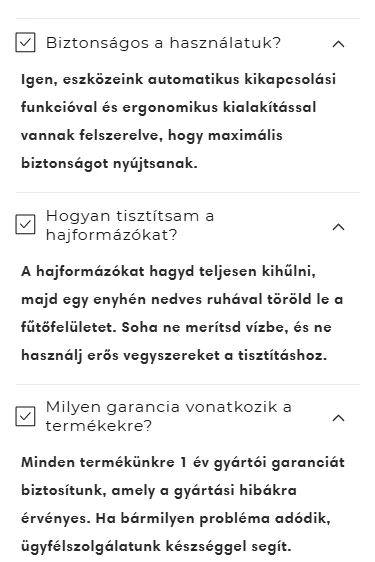The height and width of the screenshot is (562, 375).
Task: Collapse the "Hogyan tisztítsam a hajformázókat?" chevron
Action: (x=338, y=227)
